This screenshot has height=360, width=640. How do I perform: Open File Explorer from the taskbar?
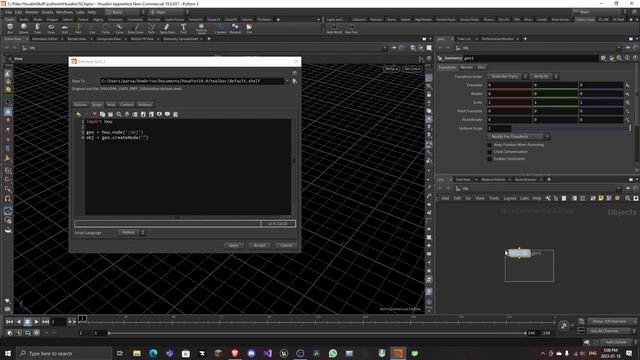coord(137,353)
